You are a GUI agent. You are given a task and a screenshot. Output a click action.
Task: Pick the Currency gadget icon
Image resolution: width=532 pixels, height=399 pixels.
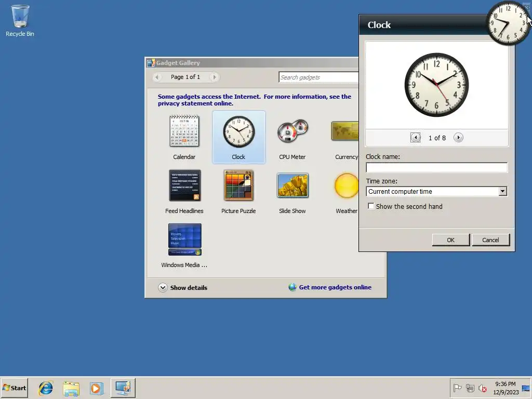coord(345,131)
